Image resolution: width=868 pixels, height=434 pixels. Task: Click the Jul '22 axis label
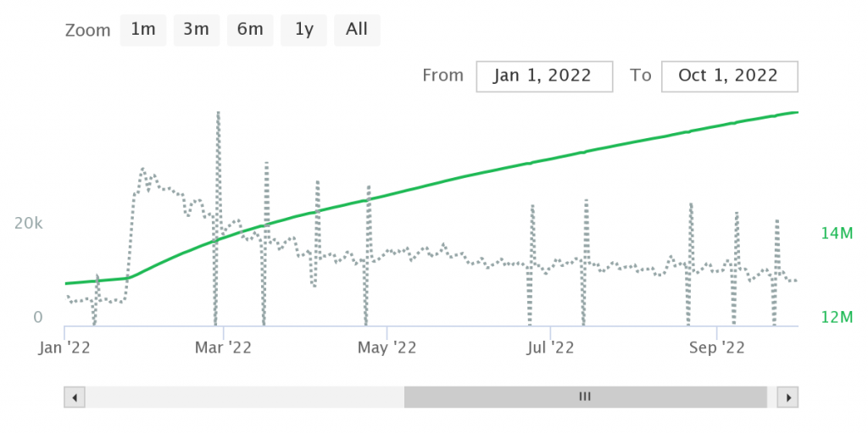pos(551,348)
